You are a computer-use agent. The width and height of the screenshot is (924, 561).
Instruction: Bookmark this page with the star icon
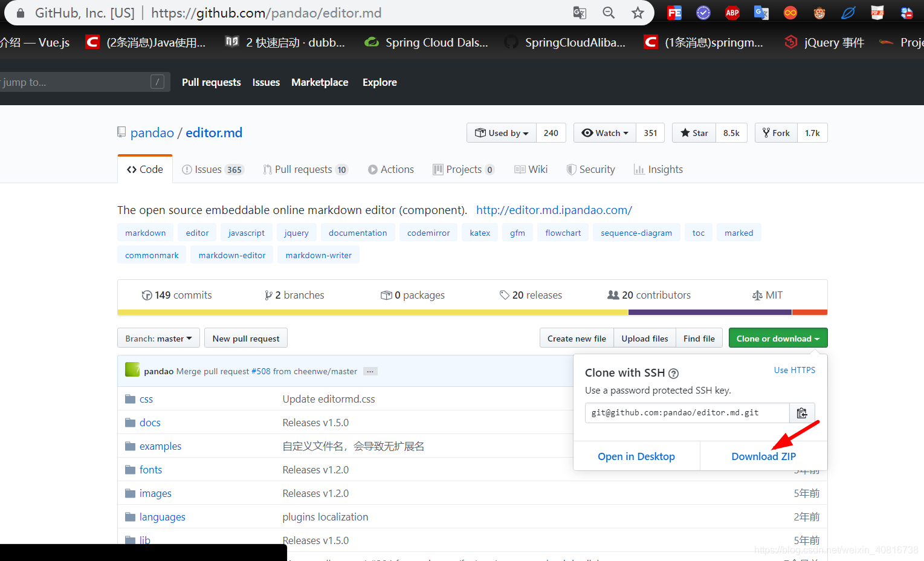click(638, 13)
